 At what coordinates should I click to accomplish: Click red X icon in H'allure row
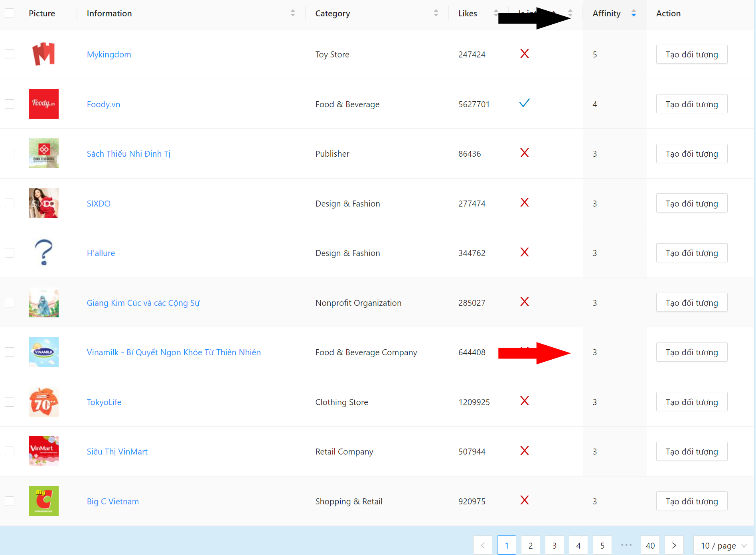525,252
